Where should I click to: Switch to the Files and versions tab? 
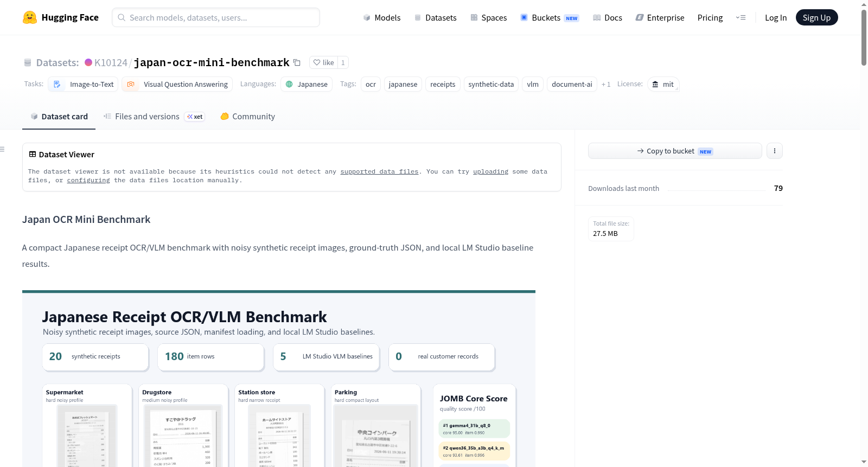pos(154,117)
